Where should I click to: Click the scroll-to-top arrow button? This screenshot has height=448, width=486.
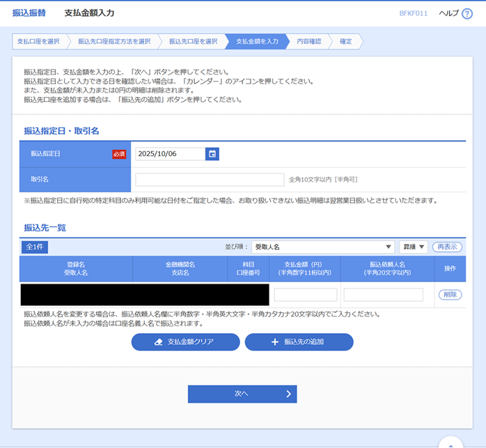(x=450, y=443)
